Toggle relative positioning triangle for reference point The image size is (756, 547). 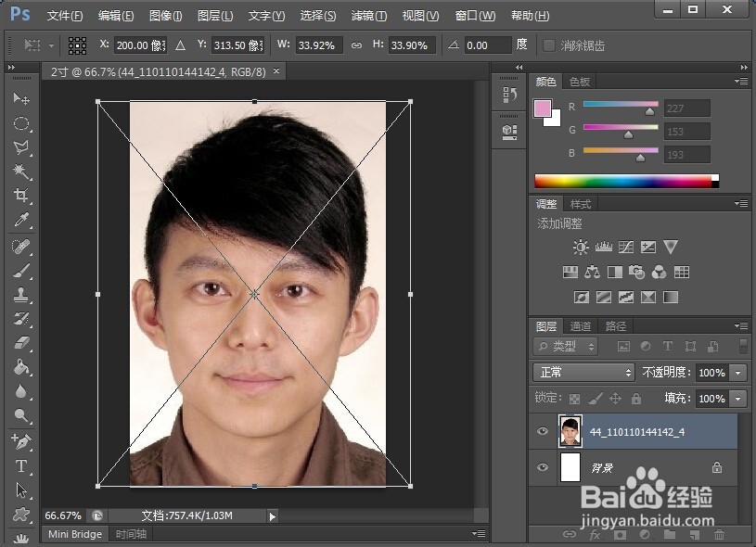180,45
